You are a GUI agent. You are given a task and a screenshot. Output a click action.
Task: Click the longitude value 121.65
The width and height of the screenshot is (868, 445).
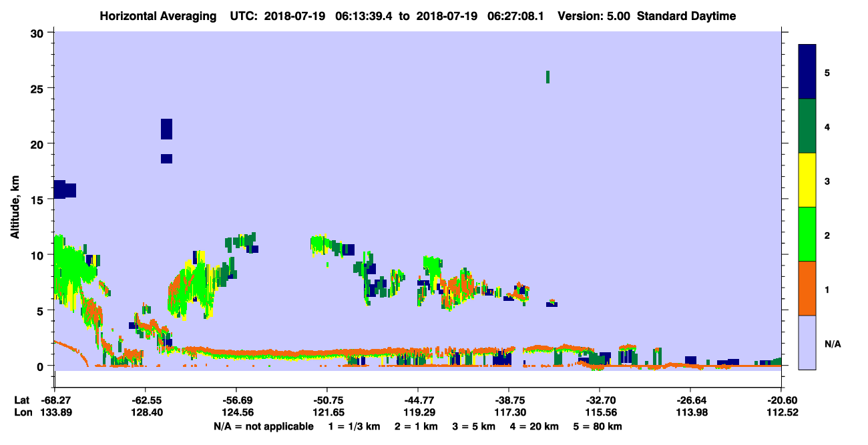pyautogui.click(x=327, y=412)
